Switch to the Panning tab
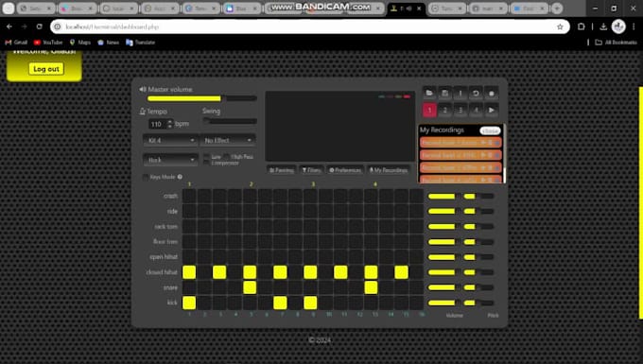The image size is (643, 364). point(282,169)
